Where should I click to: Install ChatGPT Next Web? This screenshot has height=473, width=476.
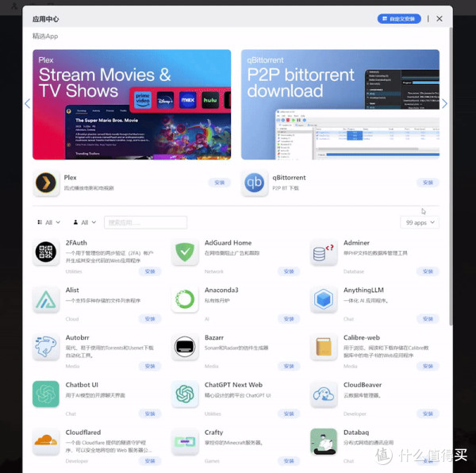tap(289, 413)
